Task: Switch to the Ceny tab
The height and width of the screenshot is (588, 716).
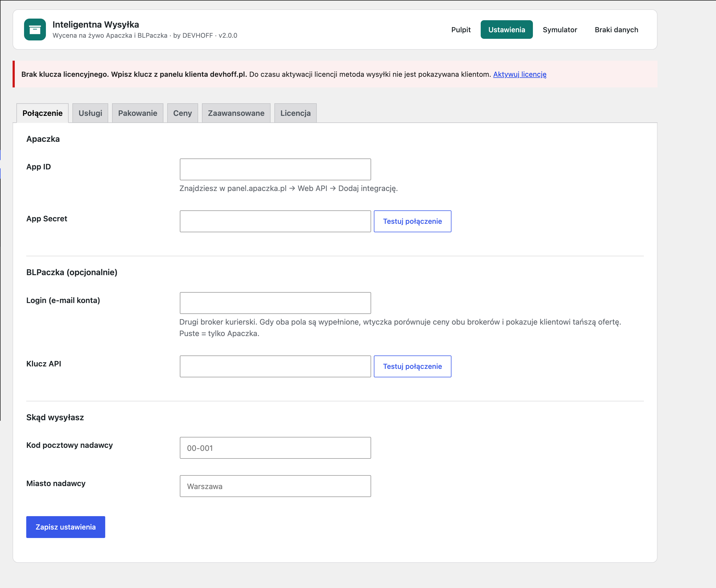Action: point(182,113)
